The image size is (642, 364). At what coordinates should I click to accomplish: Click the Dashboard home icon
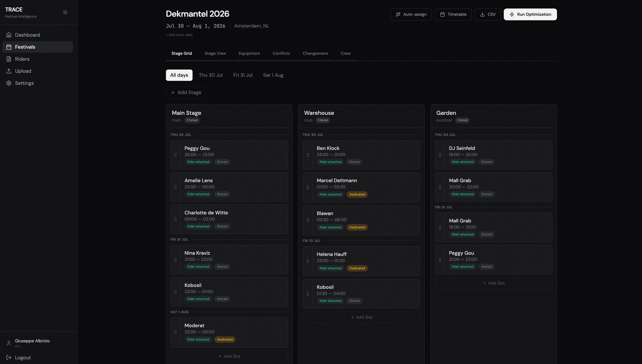coord(9,35)
